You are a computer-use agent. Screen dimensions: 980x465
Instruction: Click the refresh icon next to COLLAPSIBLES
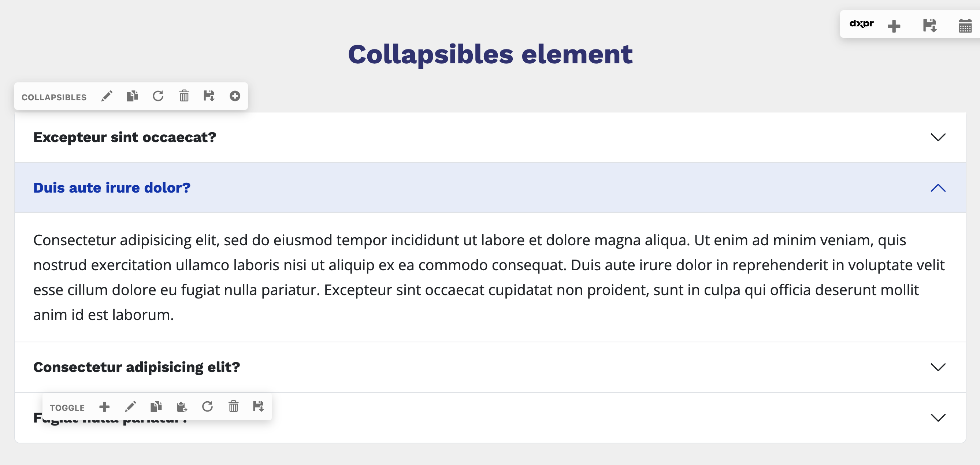click(x=158, y=96)
